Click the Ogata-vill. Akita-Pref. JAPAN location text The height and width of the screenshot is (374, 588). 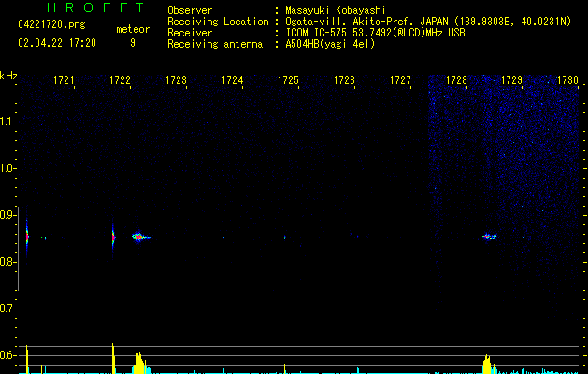428,22
